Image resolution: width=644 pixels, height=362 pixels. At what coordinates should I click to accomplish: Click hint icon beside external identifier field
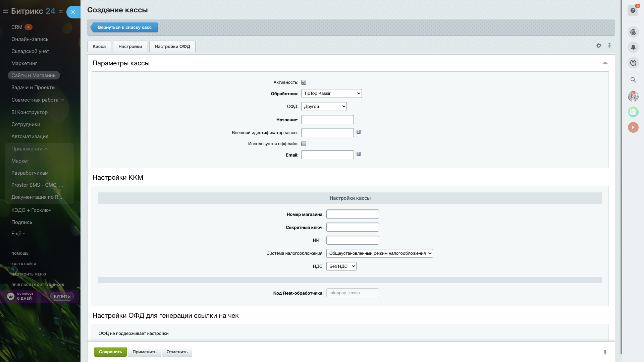tap(359, 132)
